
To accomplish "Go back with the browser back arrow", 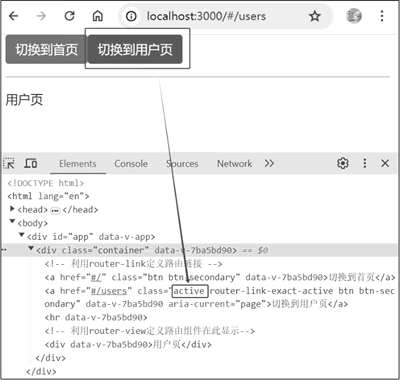I will click(x=13, y=16).
